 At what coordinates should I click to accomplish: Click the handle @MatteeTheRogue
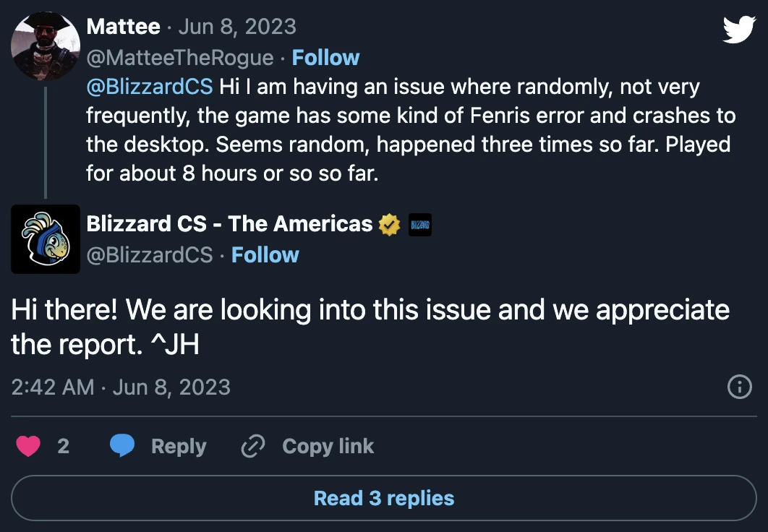[x=179, y=57]
